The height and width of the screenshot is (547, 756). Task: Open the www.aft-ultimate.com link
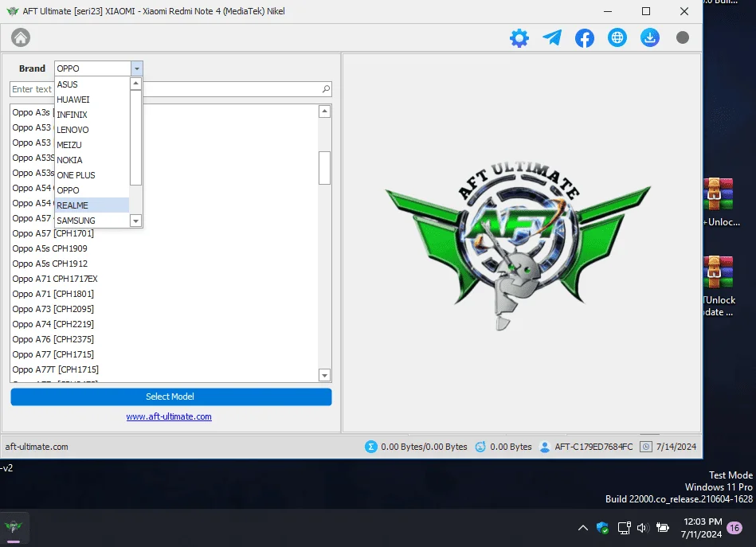pos(169,416)
